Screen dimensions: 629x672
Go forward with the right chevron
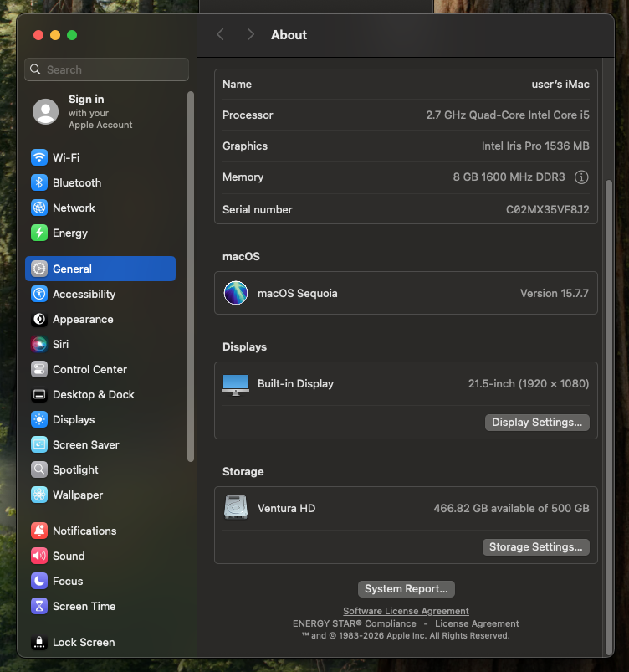[251, 34]
